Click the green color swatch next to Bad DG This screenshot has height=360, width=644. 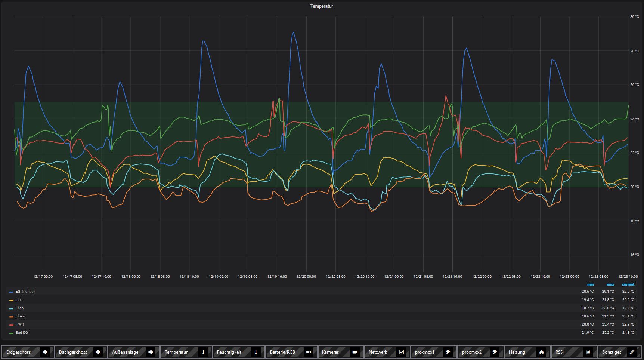(x=11, y=333)
